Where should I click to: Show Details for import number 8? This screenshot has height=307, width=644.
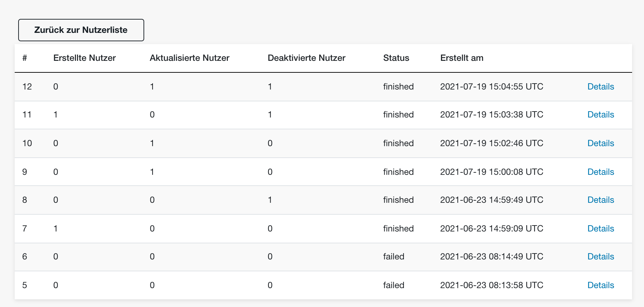click(x=601, y=200)
